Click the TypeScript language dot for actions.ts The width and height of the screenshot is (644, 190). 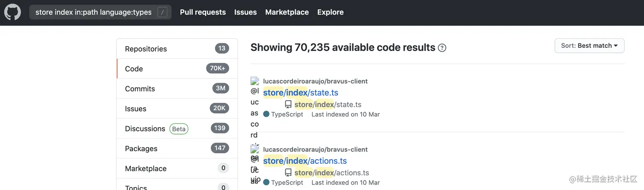click(266, 183)
